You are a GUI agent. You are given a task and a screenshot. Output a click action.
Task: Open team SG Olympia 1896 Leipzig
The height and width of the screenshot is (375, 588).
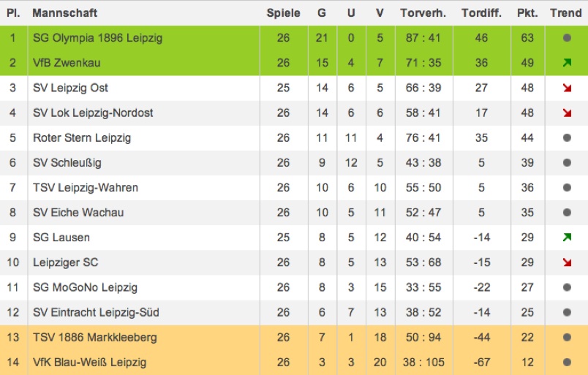pyautogui.click(x=97, y=38)
